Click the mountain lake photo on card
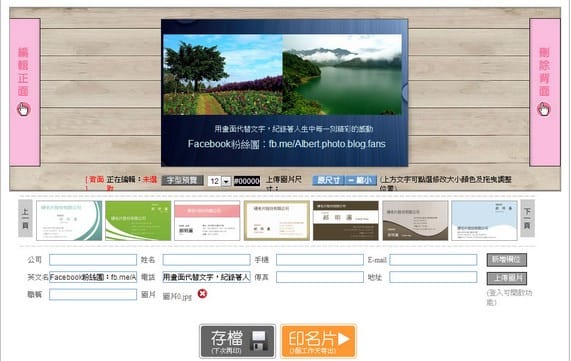 342,75
